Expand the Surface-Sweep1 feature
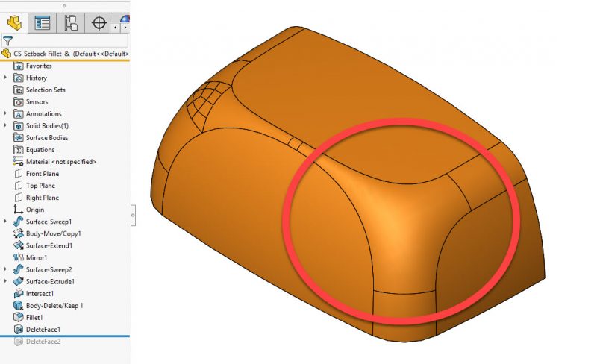This screenshot has height=364, width=597. 6,222
